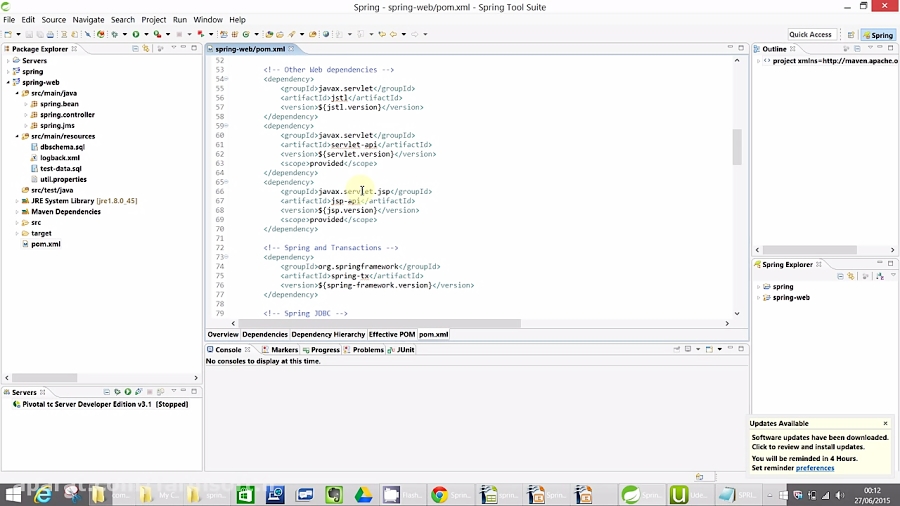900x506 pixels.
Task: Fold the dependency block at line 73
Action: coord(227,257)
